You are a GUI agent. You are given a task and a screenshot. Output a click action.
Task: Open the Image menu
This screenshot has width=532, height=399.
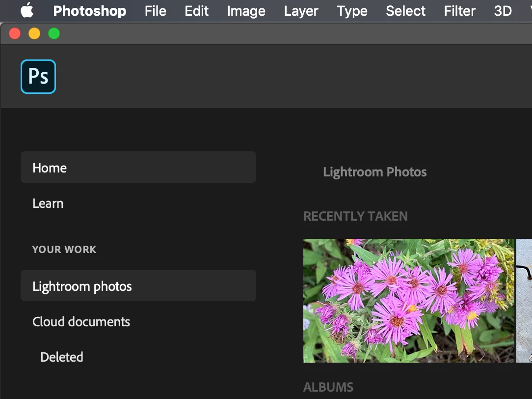246,11
